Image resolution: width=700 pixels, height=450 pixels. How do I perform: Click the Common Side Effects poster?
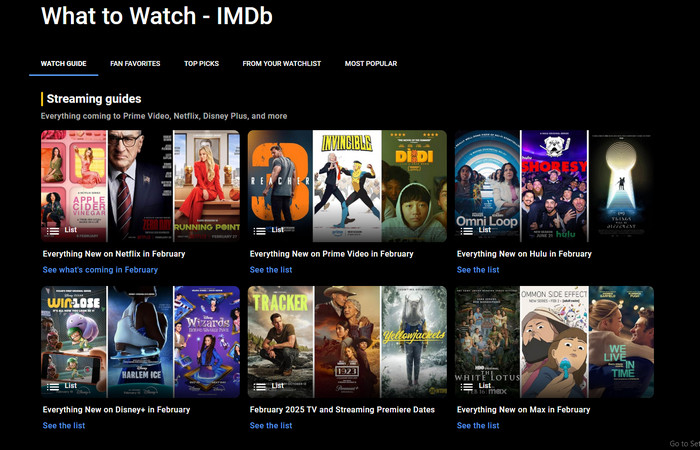(554, 342)
